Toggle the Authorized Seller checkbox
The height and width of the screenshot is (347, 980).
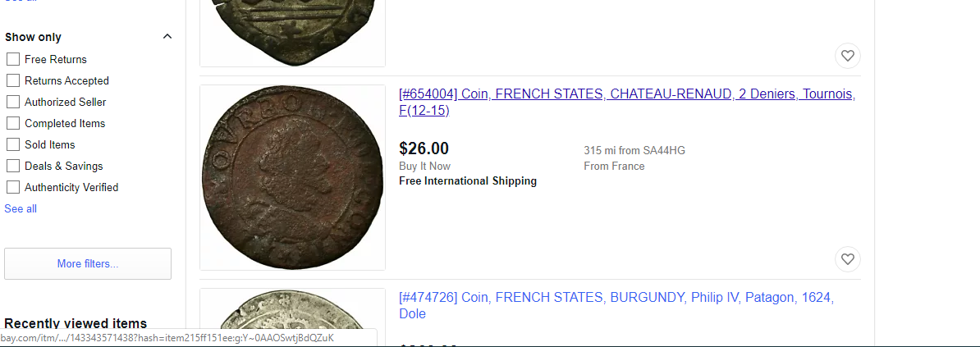(13, 102)
